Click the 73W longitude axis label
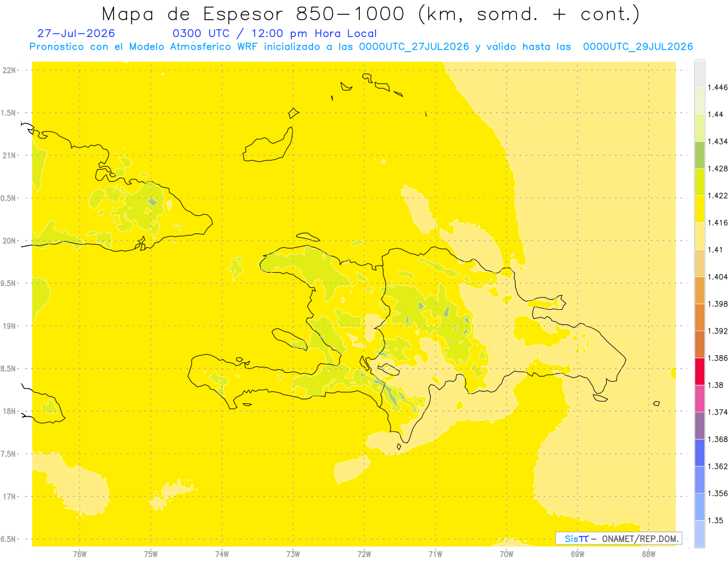The height and width of the screenshot is (562, 728). [x=293, y=554]
